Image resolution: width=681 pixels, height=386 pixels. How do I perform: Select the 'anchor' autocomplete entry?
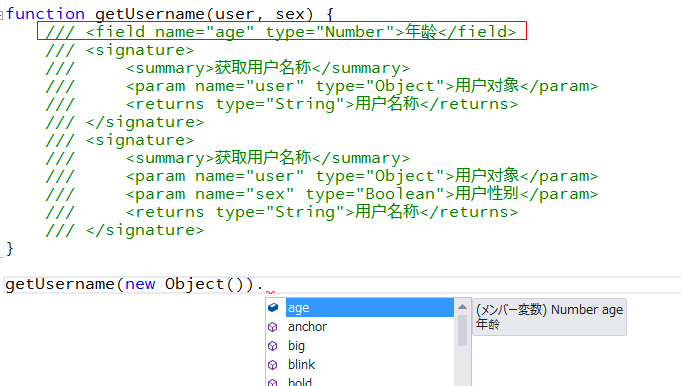pos(307,327)
